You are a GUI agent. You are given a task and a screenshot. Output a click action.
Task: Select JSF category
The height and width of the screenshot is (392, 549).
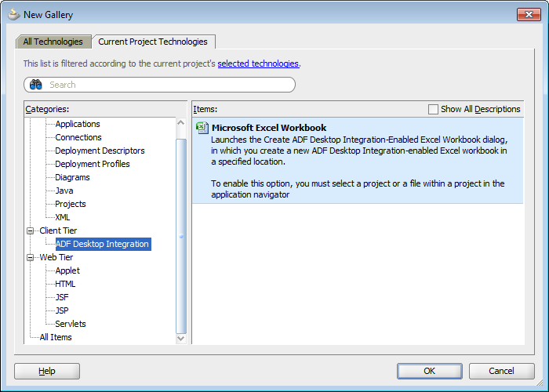point(62,297)
